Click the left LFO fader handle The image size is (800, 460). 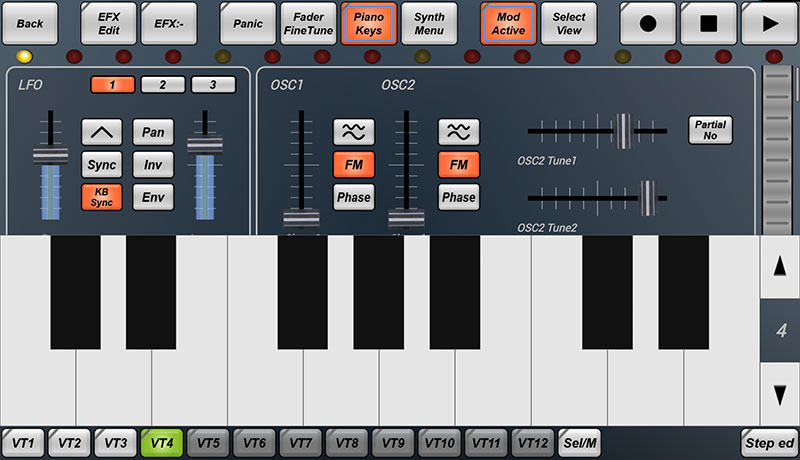pos(51,155)
